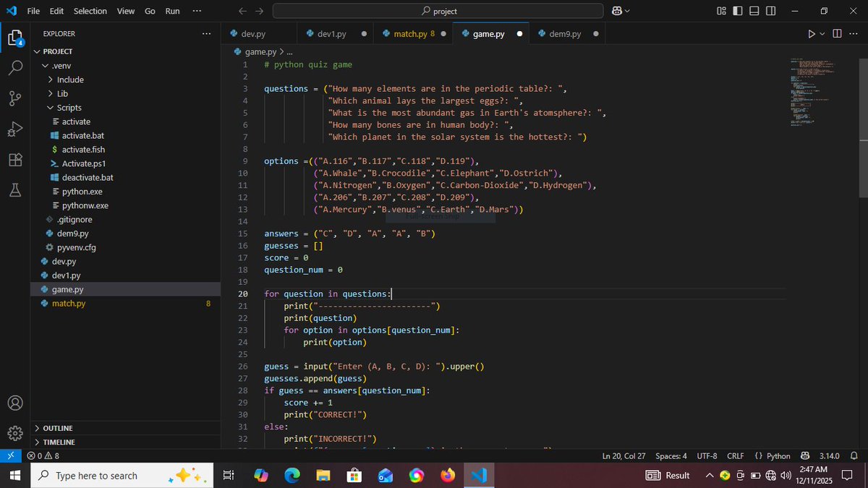
Task: Open the run options dropdown arrow
Action: click(x=820, y=33)
